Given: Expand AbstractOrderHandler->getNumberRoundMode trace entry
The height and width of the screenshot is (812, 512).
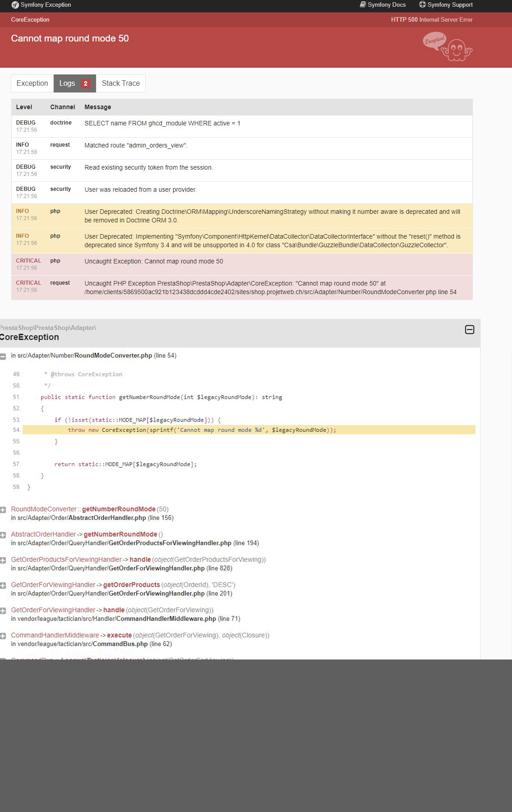Looking at the screenshot, I should tap(3, 535).
